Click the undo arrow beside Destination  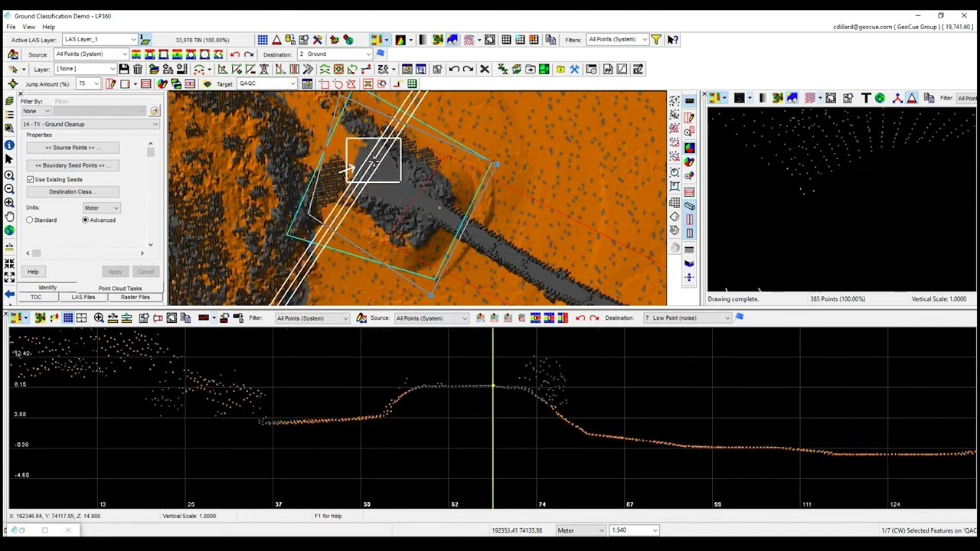click(234, 54)
